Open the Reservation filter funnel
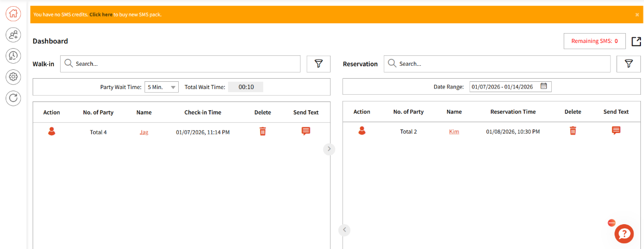 [628, 64]
